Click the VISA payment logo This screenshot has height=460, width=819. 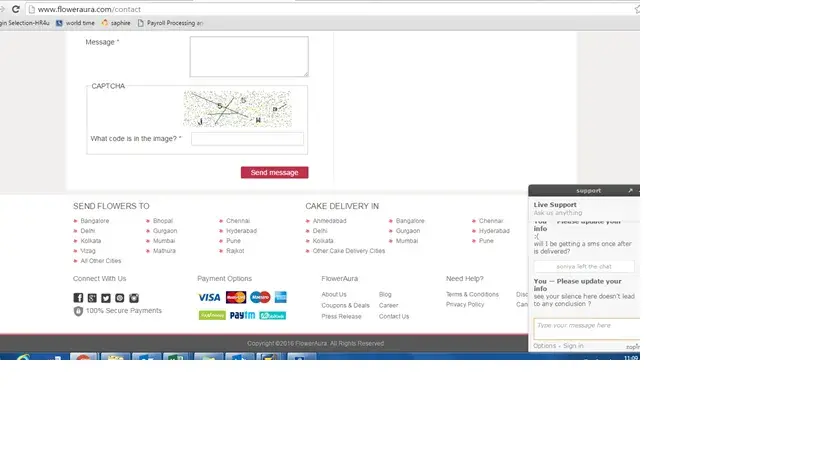click(209, 297)
